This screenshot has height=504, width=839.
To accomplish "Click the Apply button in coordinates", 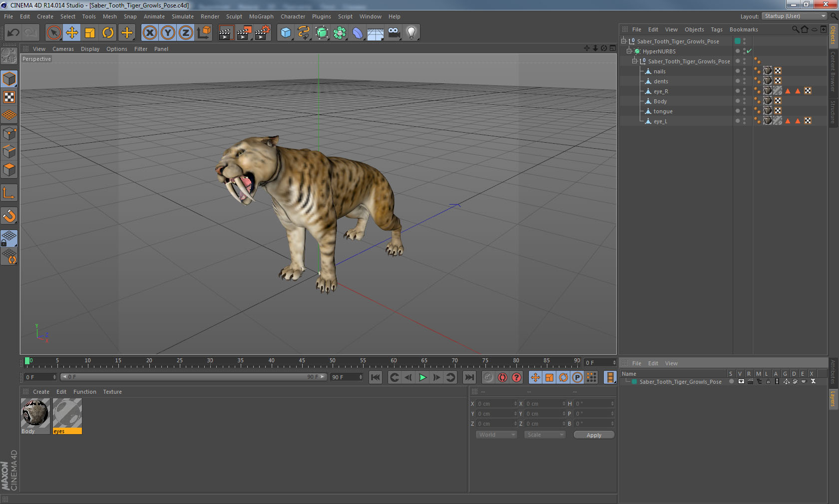I will pos(594,435).
